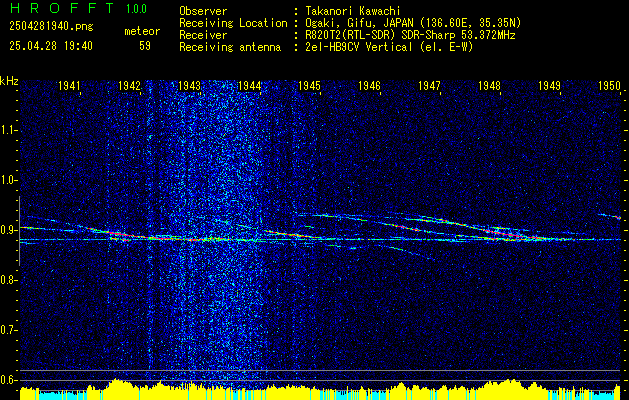
Task: Click the HROFFT title text
Action: (x=62, y=8)
